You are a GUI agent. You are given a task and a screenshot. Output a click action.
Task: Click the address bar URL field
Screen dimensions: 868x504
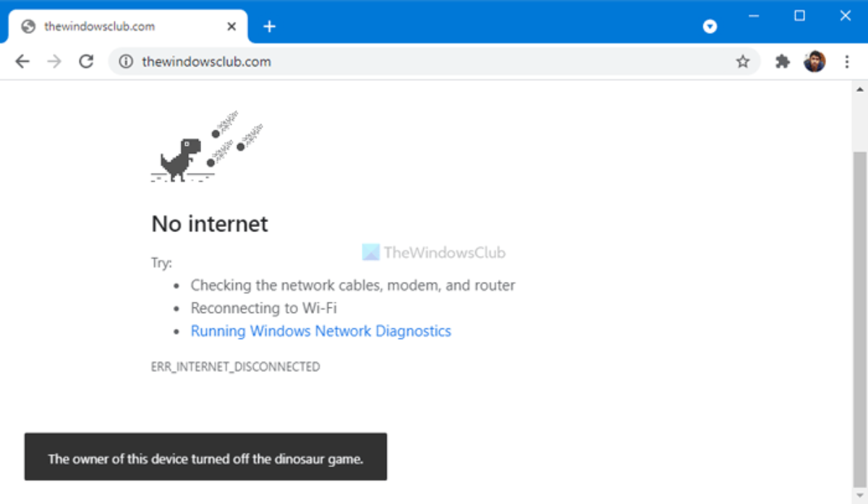click(x=434, y=62)
